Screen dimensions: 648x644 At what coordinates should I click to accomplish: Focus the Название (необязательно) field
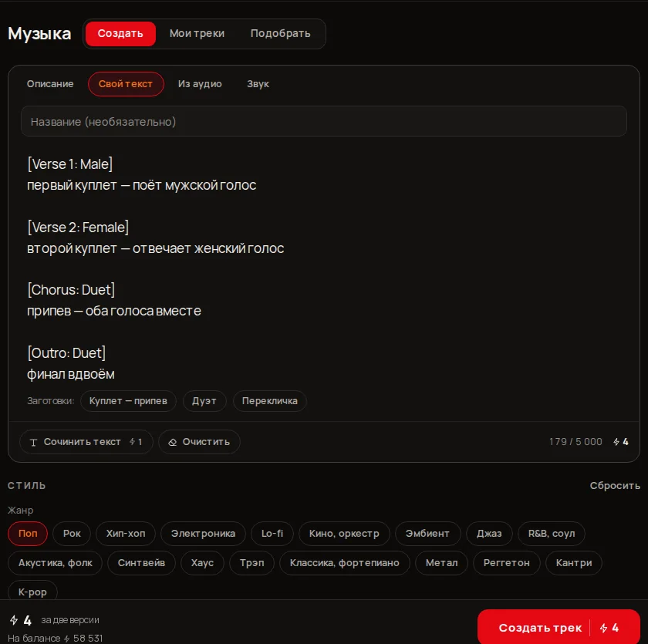pos(323,121)
